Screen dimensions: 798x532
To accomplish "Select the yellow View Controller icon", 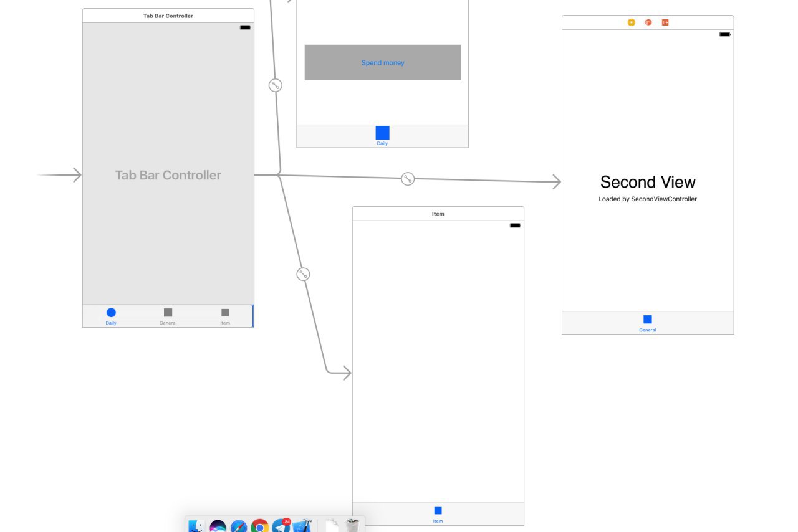I will click(x=631, y=22).
